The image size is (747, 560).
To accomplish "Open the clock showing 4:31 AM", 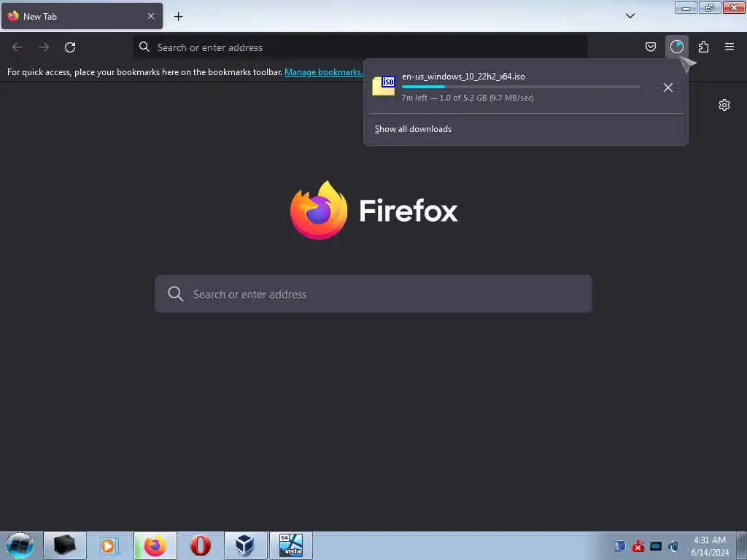I will 710,545.
